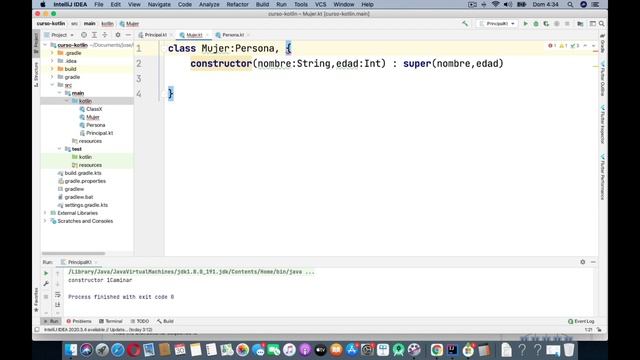Viewport: 640px width, 360px height.
Task: Open Finder from the Dock
Action: point(71,350)
